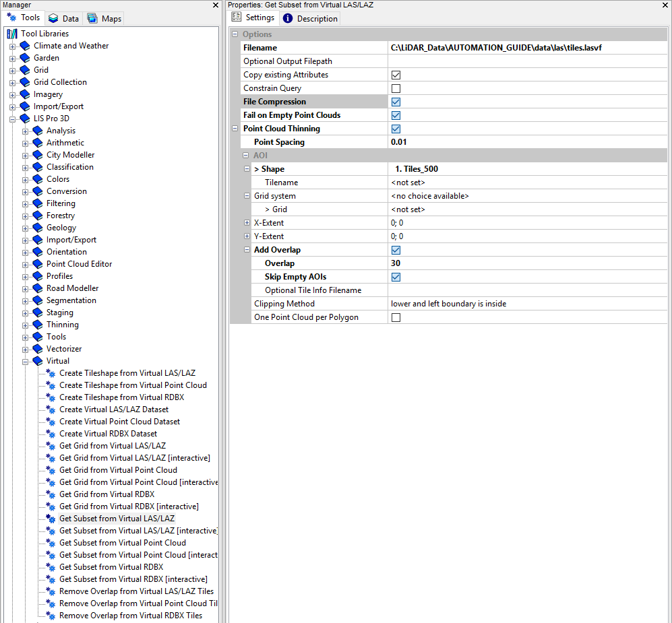The image size is (672, 623).
Task: Open Get Grid from Virtual LAS/LAZ tool
Action: click(113, 446)
